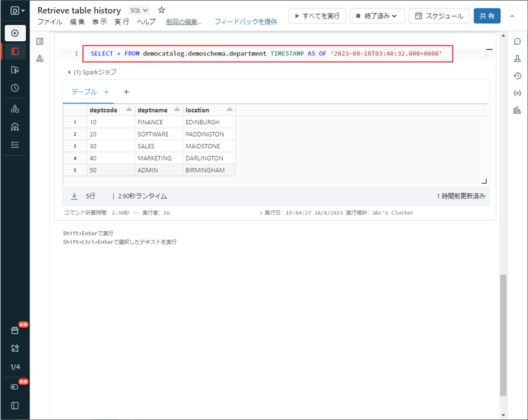This screenshot has width=528, height=420.
Task: Open the revision history icon
Action: [x=517, y=76]
